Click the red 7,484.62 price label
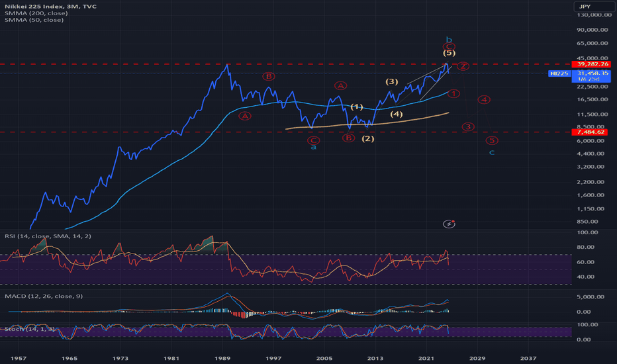The width and height of the screenshot is (617, 364). tap(591, 132)
